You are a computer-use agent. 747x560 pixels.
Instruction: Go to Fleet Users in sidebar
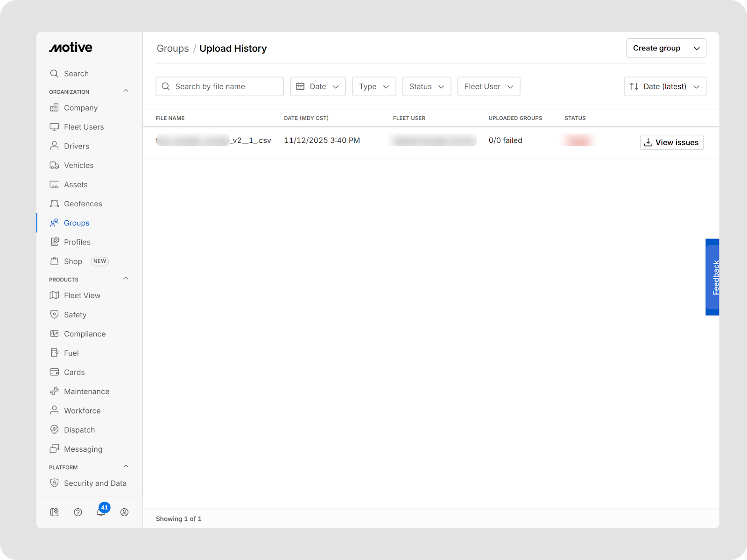(84, 127)
